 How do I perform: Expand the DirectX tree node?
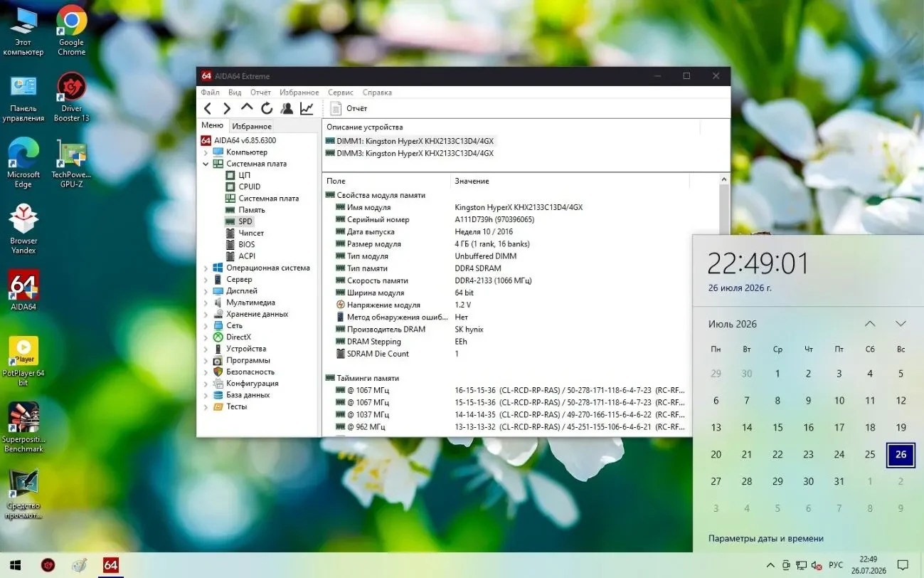tap(206, 337)
